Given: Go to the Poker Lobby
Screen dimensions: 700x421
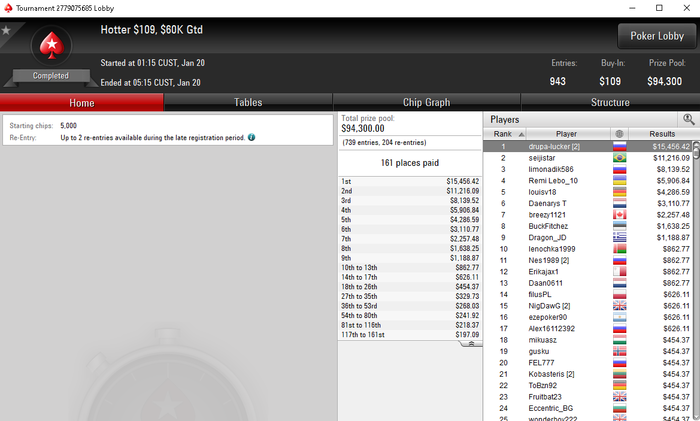Looking at the screenshot, I should (x=657, y=36).
